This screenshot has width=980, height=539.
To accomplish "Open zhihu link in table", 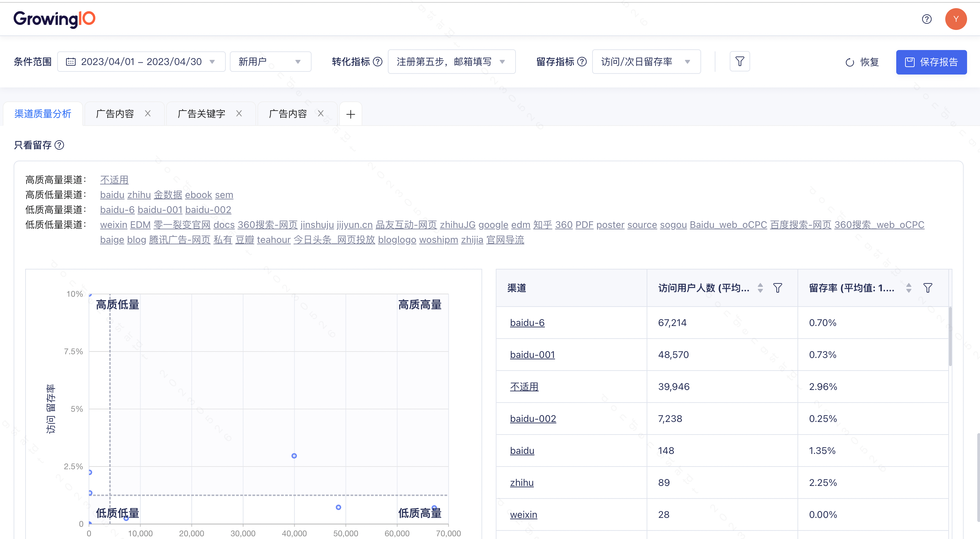I will coord(522,483).
